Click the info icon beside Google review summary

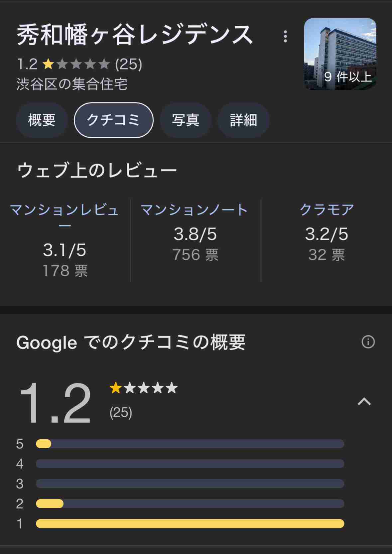tap(368, 342)
